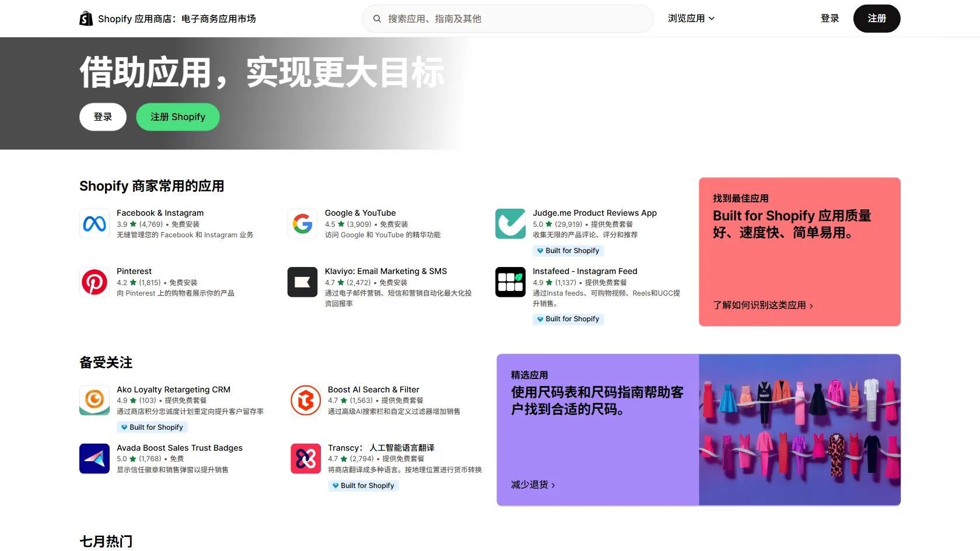This screenshot has width=980, height=551.
Task: Click the 使用尺码表和尺码指南 featured heading
Action: [597, 401]
